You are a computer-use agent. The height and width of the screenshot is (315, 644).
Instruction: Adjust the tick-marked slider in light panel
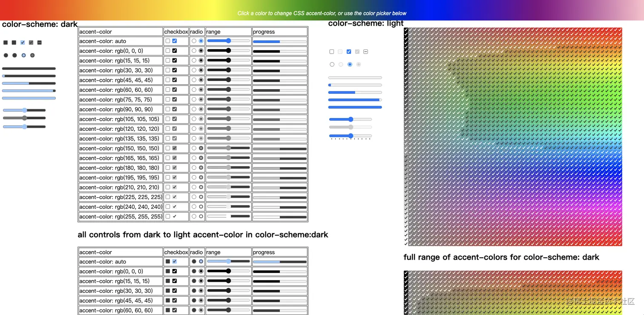click(x=350, y=136)
